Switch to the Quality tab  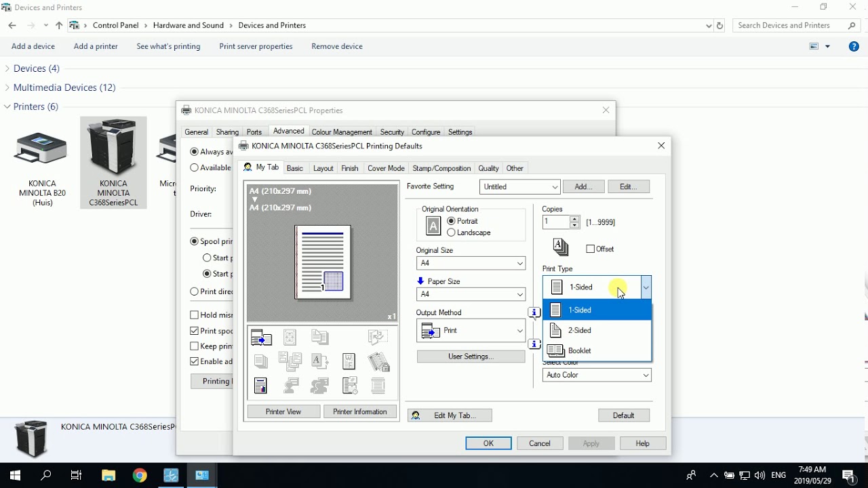pyautogui.click(x=488, y=168)
